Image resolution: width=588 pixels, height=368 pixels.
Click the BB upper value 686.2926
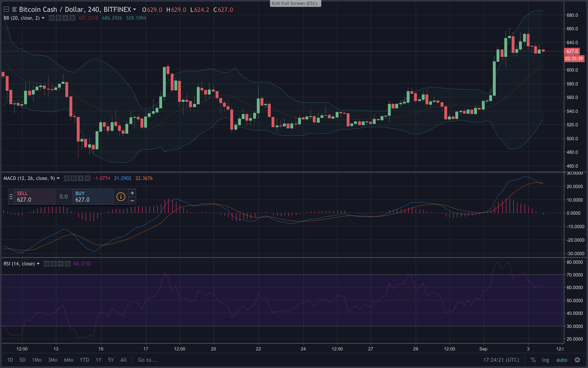(x=112, y=18)
